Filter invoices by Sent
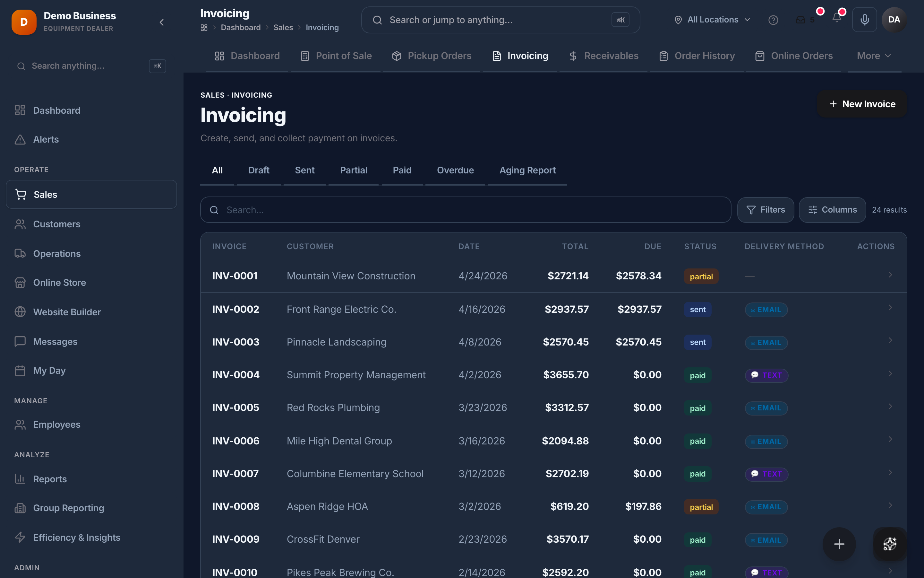 (305, 170)
